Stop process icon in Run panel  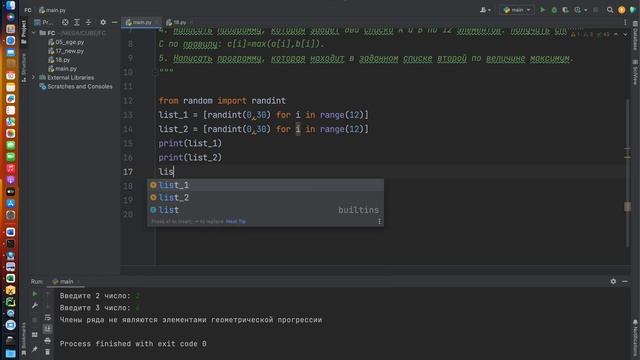(x=35, y=320)
